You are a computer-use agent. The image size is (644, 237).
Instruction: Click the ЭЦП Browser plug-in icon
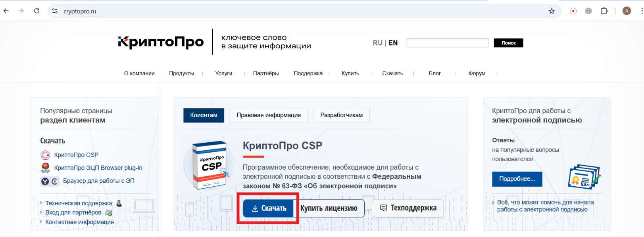[45, 168]
